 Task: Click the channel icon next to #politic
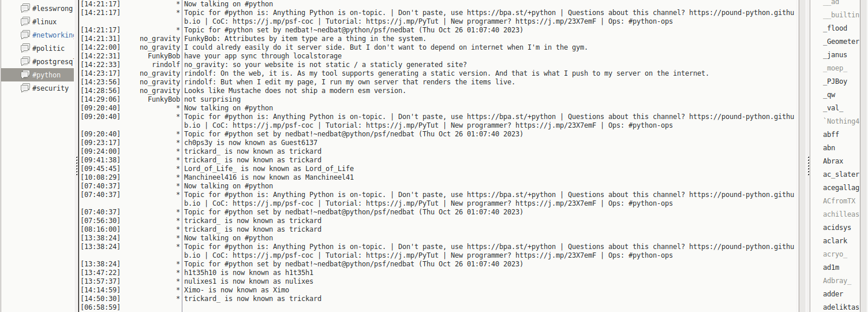point(25,48)
